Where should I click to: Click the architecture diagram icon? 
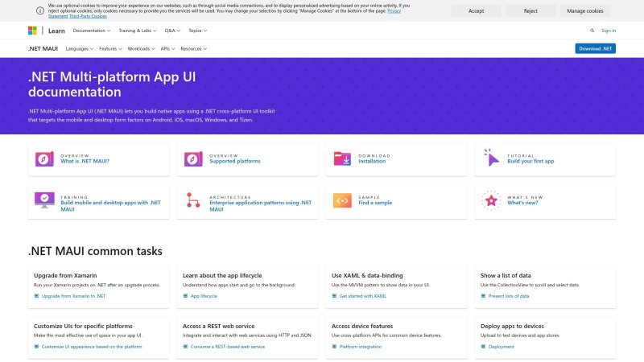tap(193, 200)
